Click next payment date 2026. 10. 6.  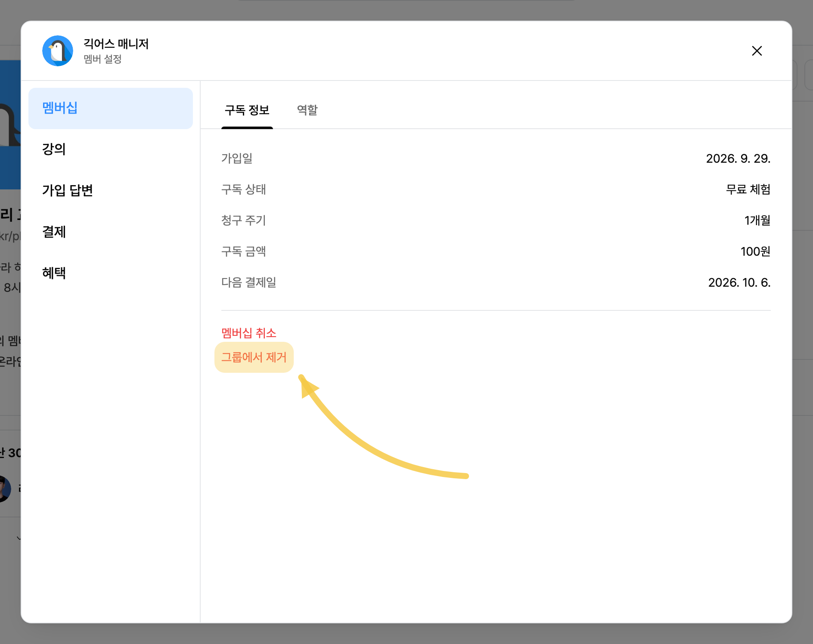739,282
